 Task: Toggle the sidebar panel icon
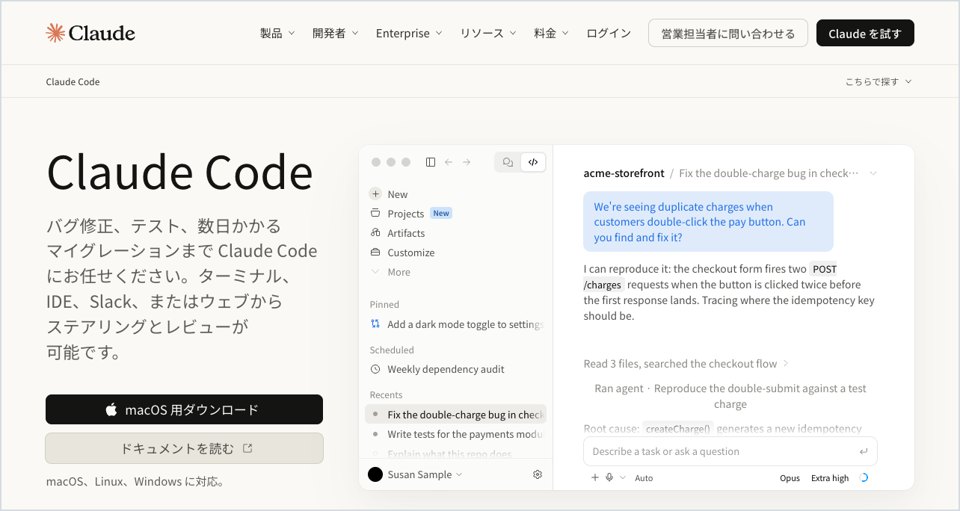(x=430, y=162)
